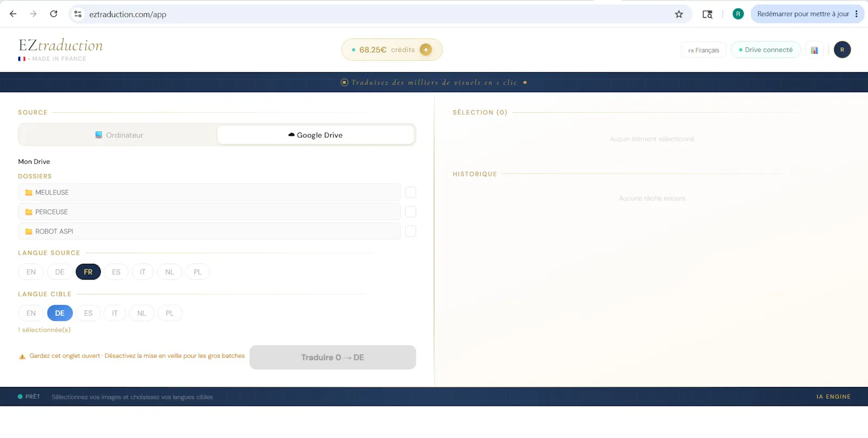This screenshot has height=438, width=868.
Task: Click Redémarrer pour mettre à jour button
Action: tap(803, 14)
